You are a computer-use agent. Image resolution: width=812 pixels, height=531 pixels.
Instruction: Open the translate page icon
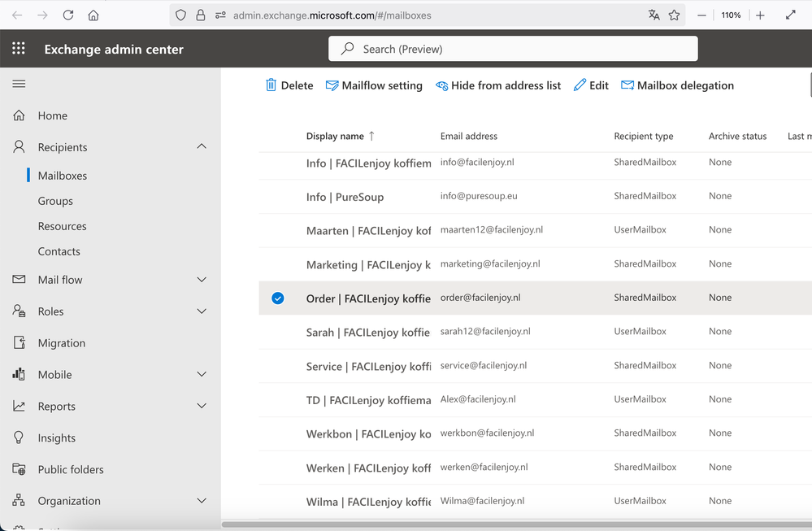[654, 15]
